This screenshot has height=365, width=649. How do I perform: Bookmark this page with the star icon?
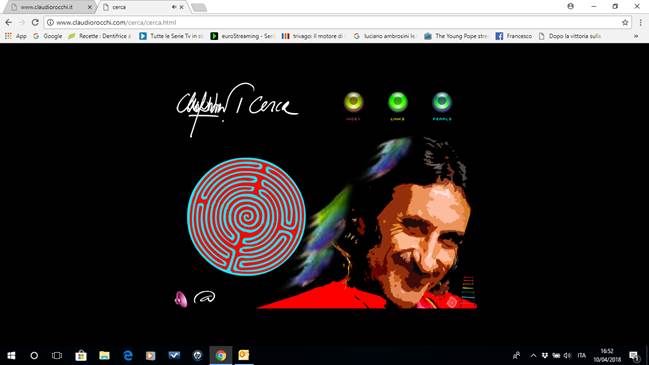point(625,22)
